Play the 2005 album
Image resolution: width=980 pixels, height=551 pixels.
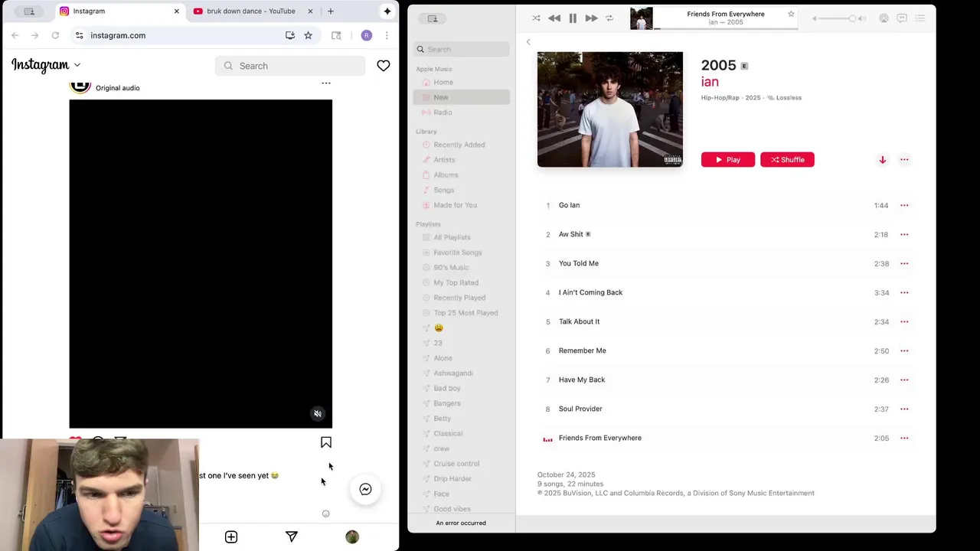click(728, 159)
